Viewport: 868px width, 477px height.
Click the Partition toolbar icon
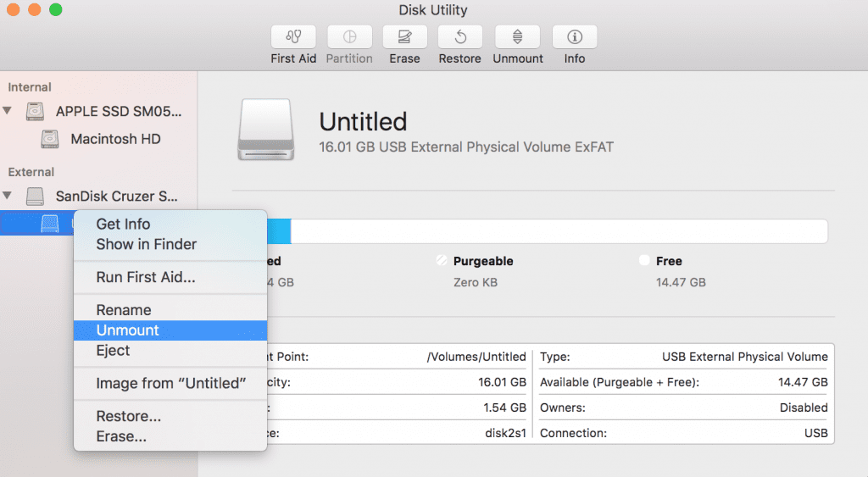point(349,37)
